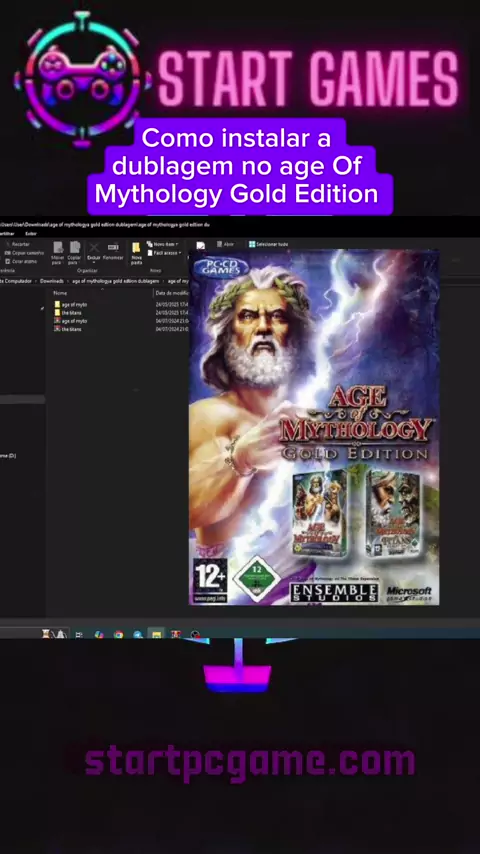The image size is (480, 854).
Task: Sort by Data de modificação column header
Action: pyautogui.click(x=172, y=293)
